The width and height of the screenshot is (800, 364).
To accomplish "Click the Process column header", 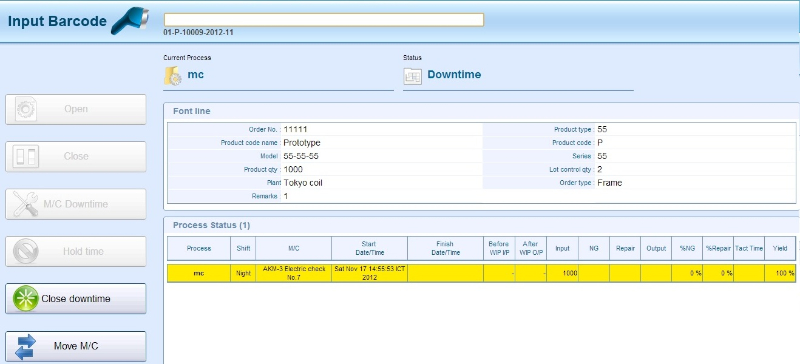I will (x=199, y=249).
